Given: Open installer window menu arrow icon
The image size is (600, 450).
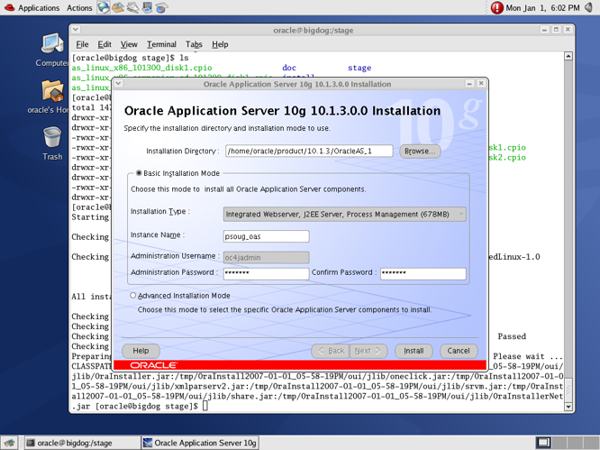Looking at the screenshot, I should [118, 83].
